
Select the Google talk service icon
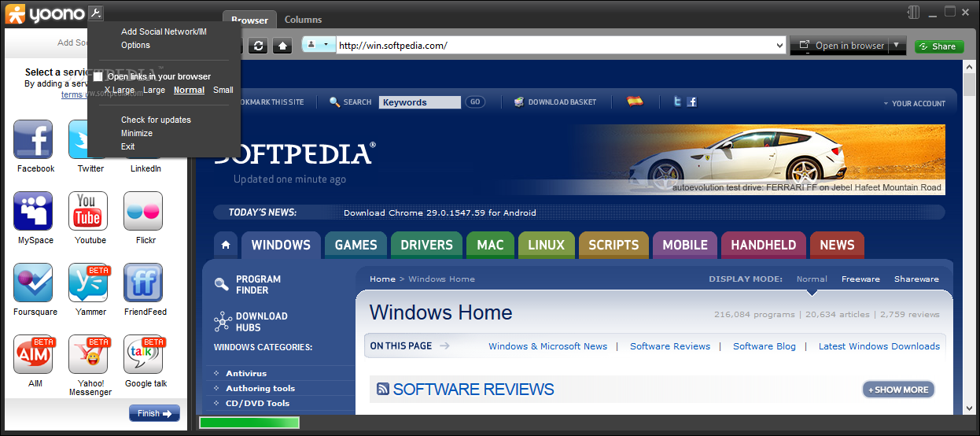coord(143,354)
